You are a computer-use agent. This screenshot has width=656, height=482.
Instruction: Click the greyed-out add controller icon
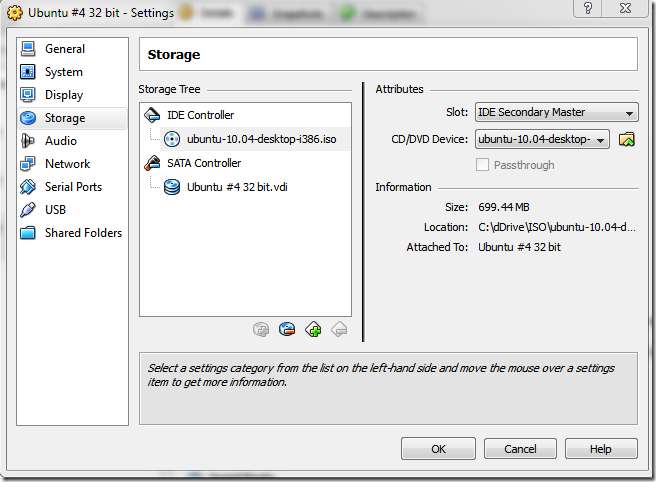click(261, 330)
